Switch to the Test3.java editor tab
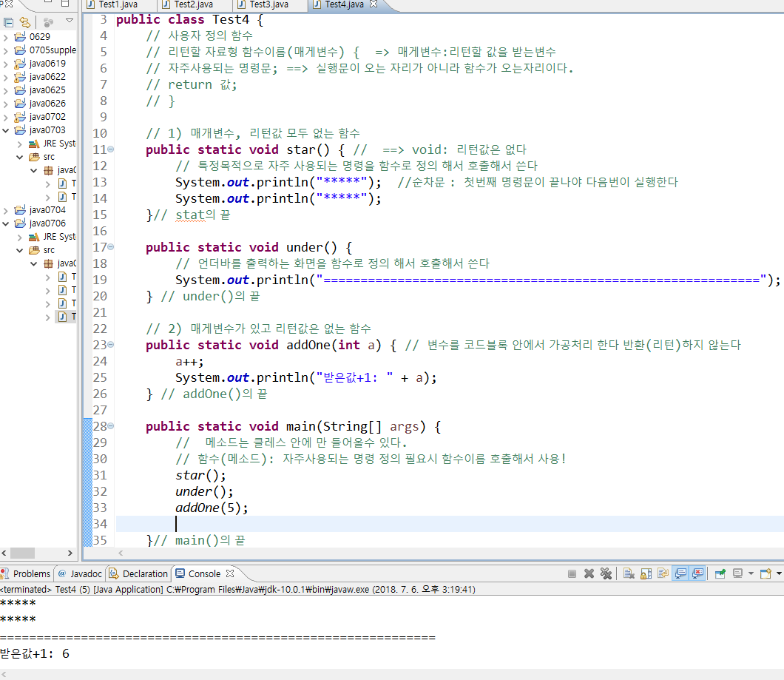The image size is (784, 680). (x=269, y=4)
